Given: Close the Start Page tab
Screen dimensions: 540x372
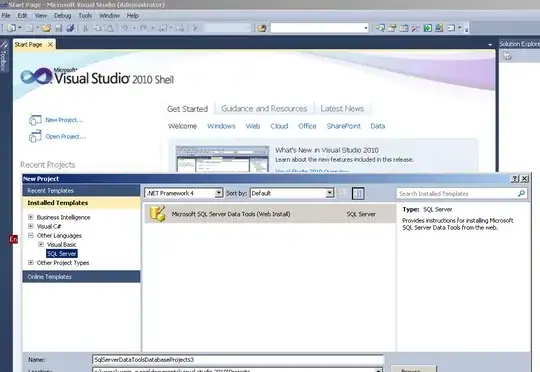Looking at the screenshot, I should click(50, 44).
